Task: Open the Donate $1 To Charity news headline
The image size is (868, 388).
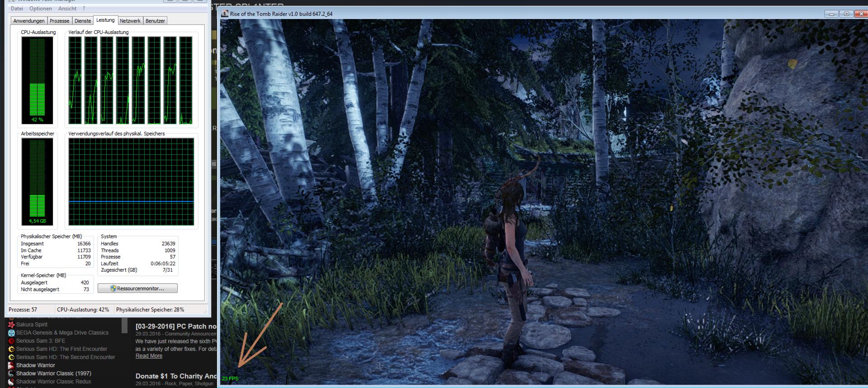Action: point(176,376)
